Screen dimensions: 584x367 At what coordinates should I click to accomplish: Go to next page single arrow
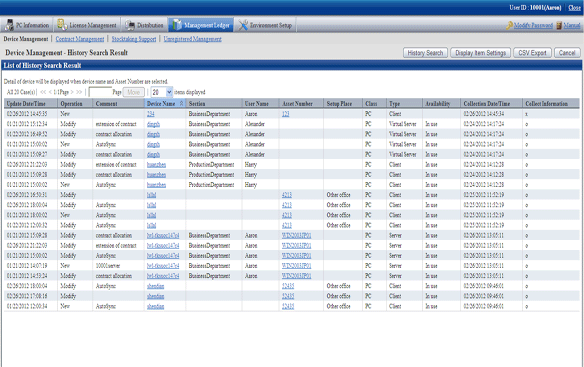point(72,92)
